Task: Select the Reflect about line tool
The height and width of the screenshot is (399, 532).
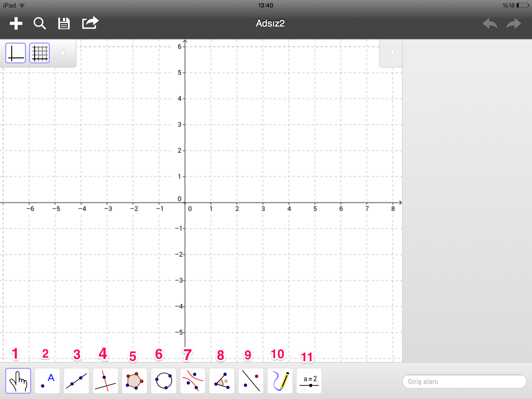Action: coord(251,381)
